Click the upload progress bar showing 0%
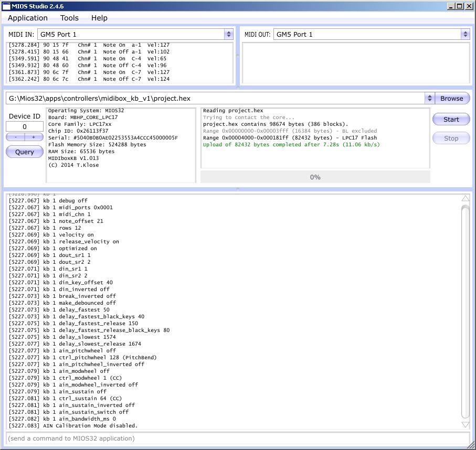The image size is (476, 450). [315, 177]
